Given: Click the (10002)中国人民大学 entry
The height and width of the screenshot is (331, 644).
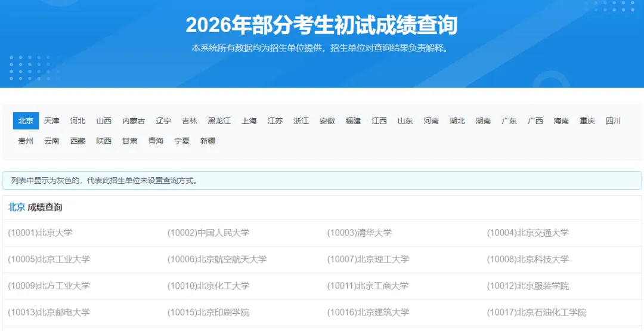Looking at the screenshot, I should click(x=208, y=233).
